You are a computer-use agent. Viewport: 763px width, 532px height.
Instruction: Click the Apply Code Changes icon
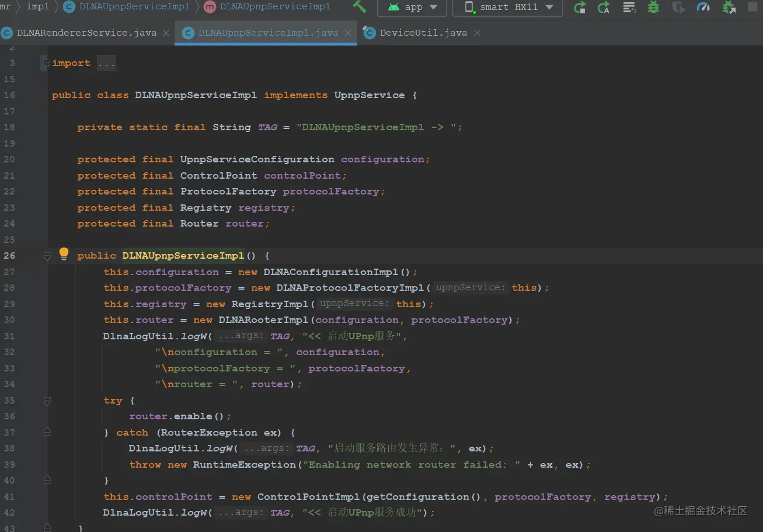[x=629, y=8]
